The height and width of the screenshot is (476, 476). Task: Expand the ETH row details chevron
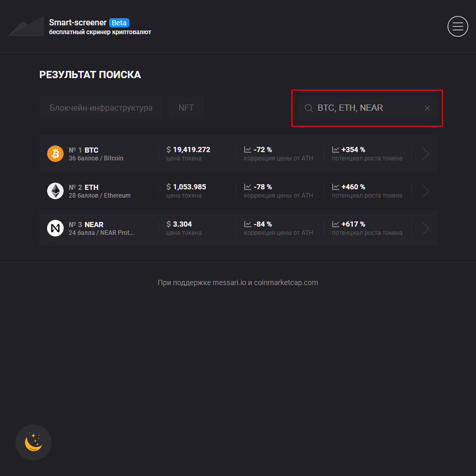point(424,191)
